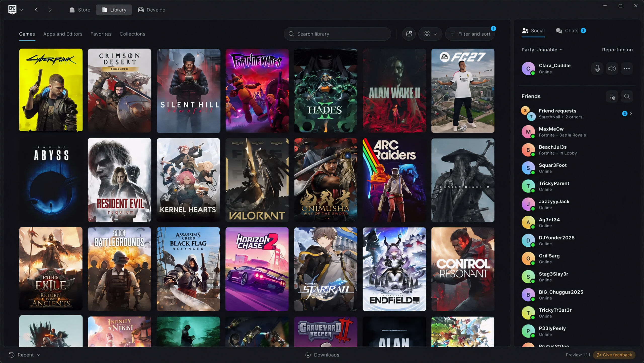The height and width of the screenshot is (363, 644).
Task: Select friend P33lyPeely
Action: 577,331
